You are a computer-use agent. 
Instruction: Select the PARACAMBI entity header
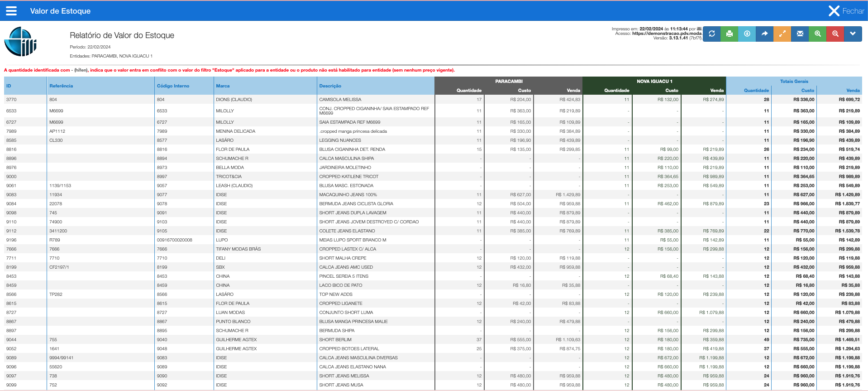tap(509, 82)
